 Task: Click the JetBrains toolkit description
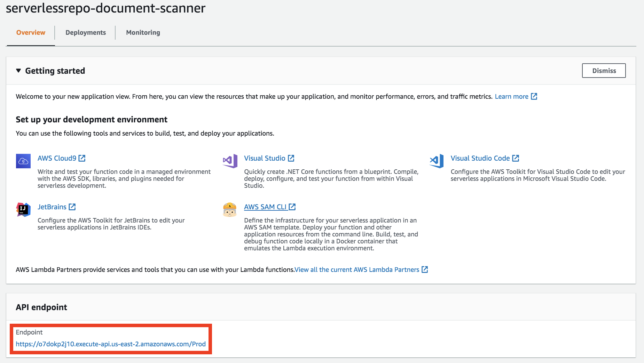pos(111,224)
